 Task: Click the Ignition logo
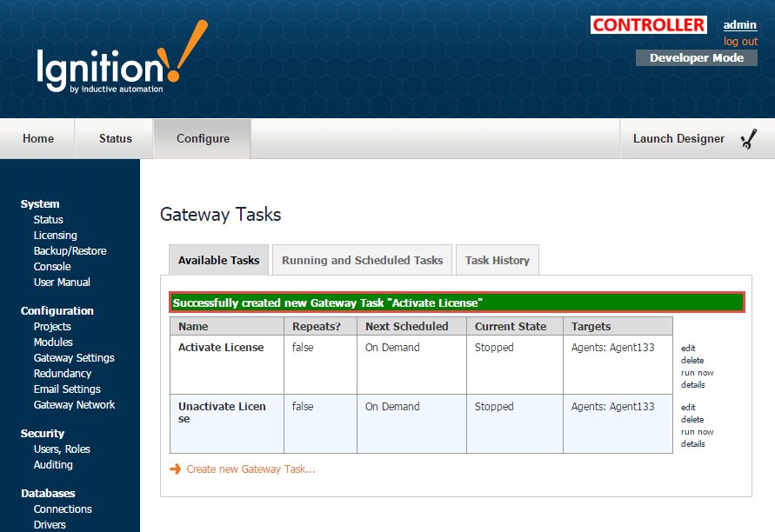[x=122, y=57]
